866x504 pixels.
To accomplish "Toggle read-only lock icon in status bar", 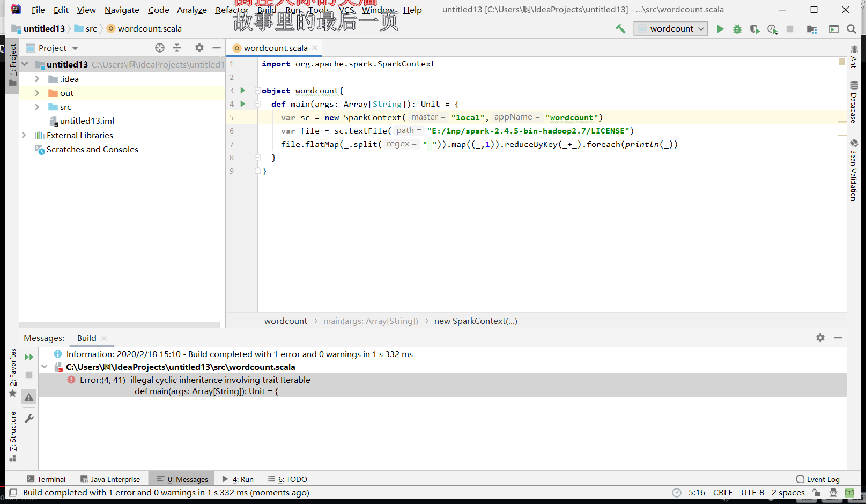I will (816, 492).
